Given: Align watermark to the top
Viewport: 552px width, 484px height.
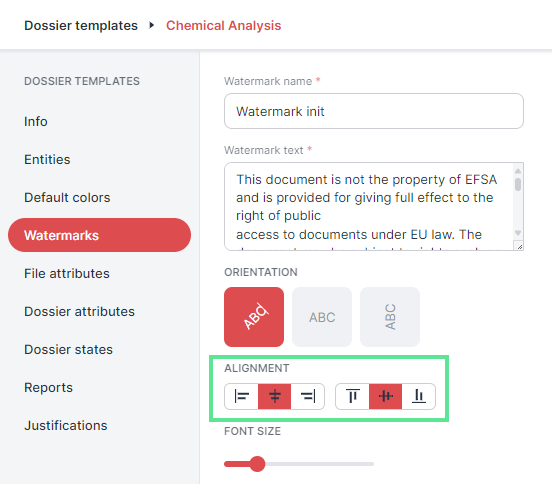Looking at the screenshot, I should [352, 396].
